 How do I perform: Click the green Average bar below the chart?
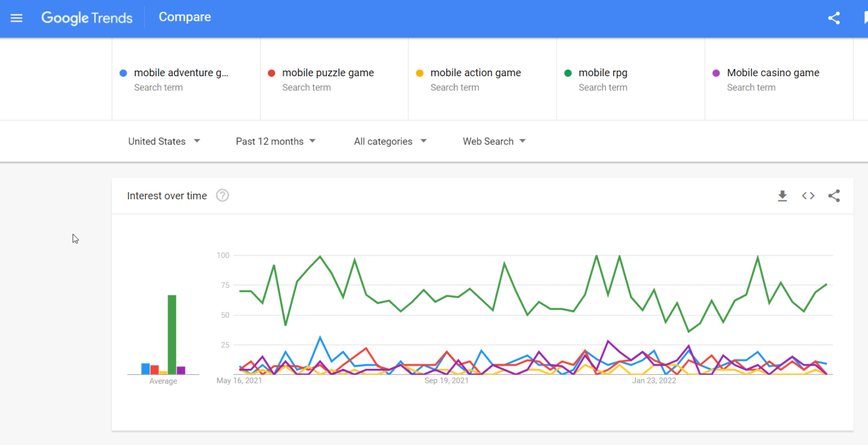(x=172, y=333)
